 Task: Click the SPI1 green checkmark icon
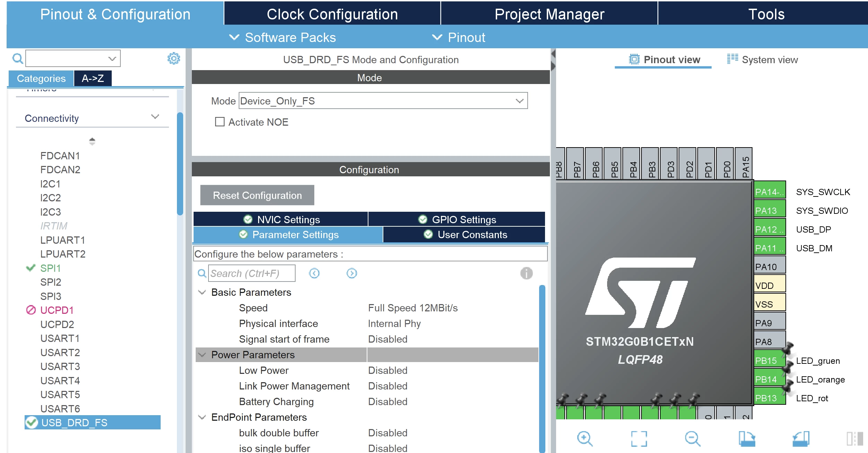(x=31, y=268)
